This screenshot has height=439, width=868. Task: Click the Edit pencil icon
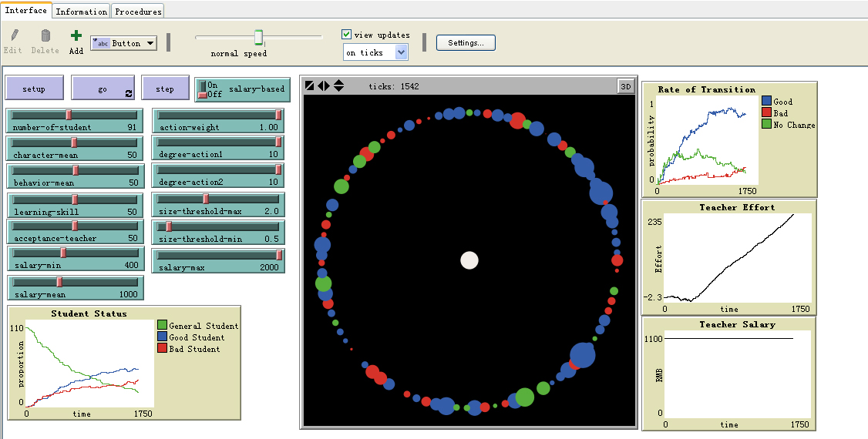pos(13,36)
